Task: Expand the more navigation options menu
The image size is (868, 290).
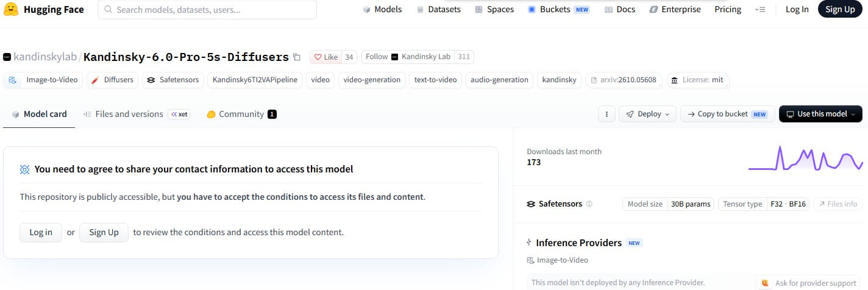Action: tap(760, 9)
